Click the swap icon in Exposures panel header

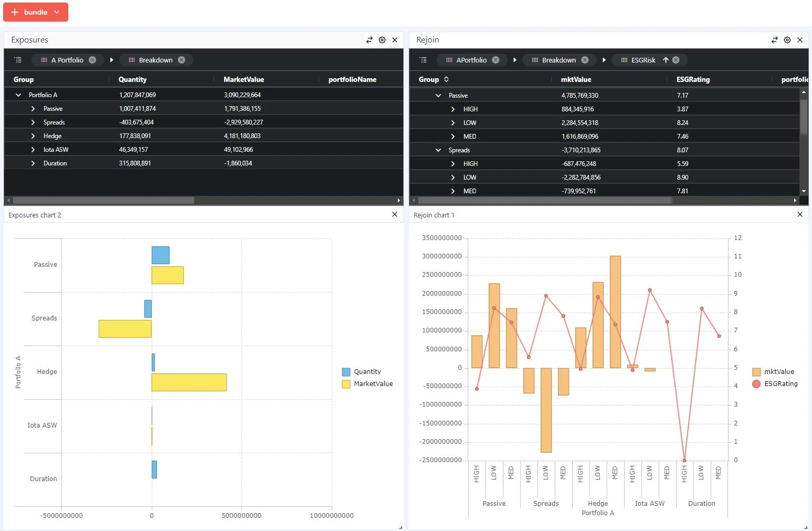pos(370,40)
